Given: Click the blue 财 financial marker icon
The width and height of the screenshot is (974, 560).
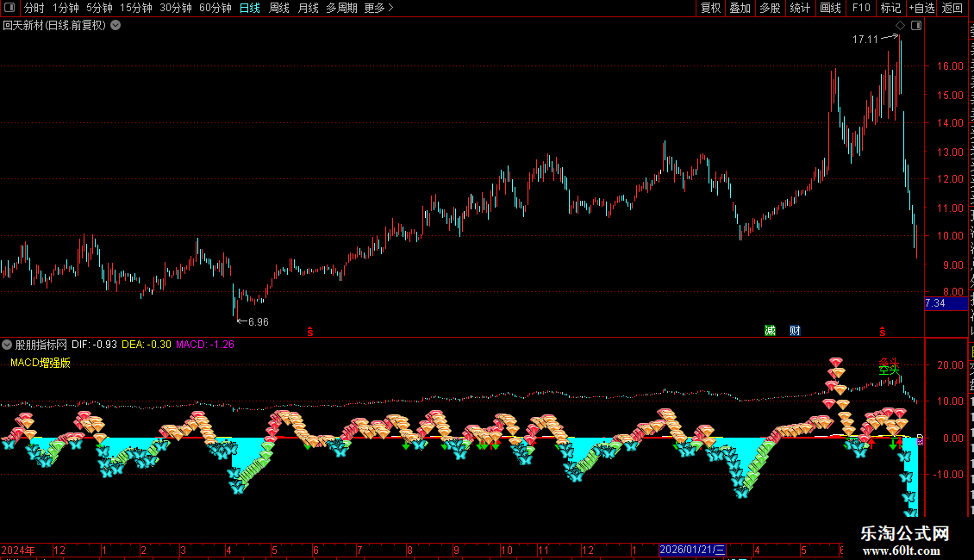Looking at the screenshot, I should pos(795,330).
